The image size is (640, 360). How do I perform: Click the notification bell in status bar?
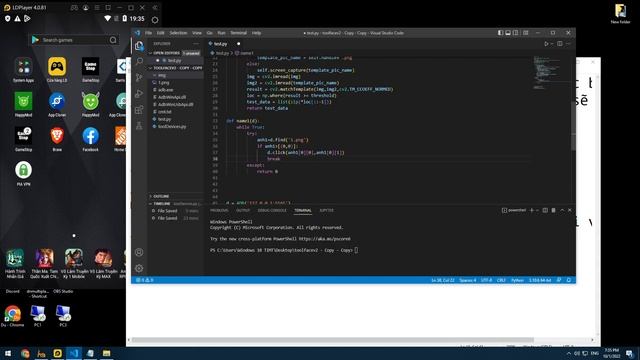click(x=569, y=280)
